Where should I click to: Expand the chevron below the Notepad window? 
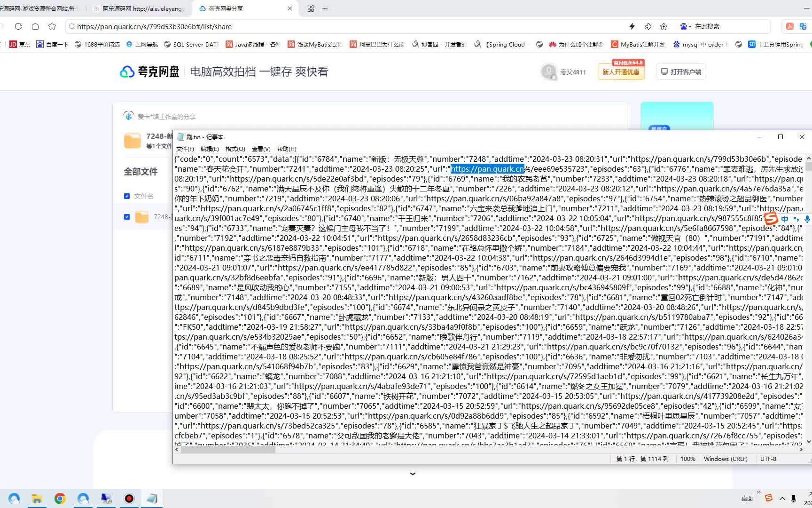click(x=413, y=474)
